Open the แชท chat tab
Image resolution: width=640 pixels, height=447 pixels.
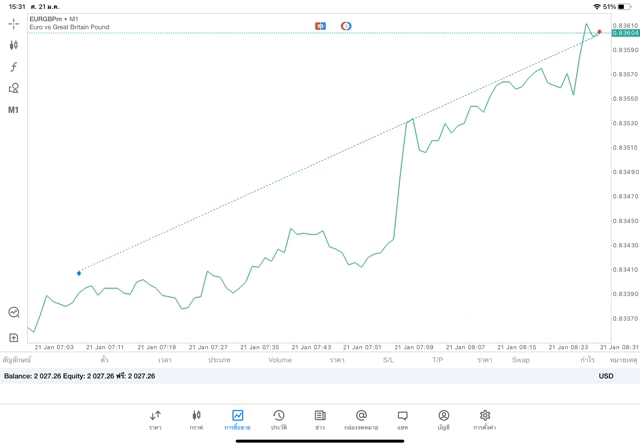click(402, 419)
